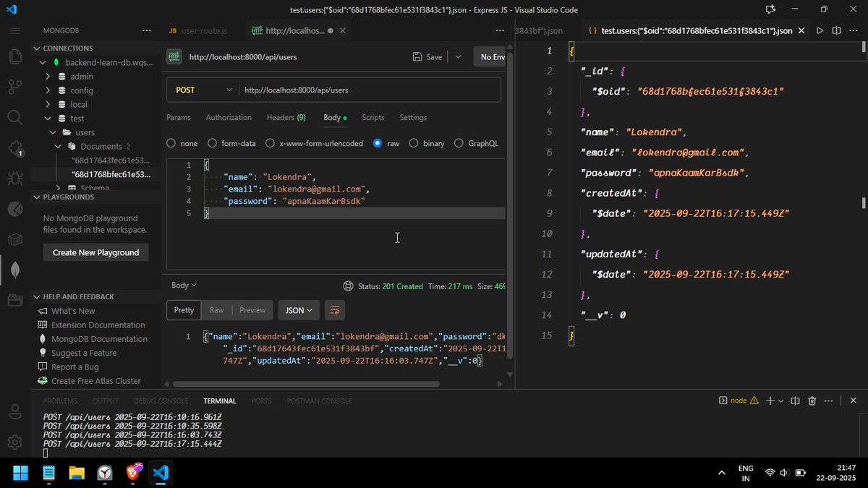The width and height of the screenshot is (868, 488).
Task: Collapse the users collection
Action: (x=53, y=133)
